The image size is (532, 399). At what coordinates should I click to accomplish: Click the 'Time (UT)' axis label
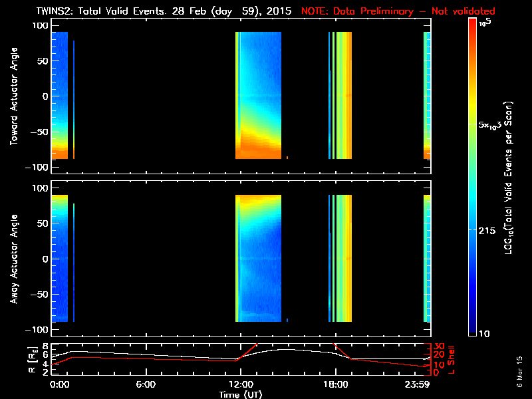[241, 394]
